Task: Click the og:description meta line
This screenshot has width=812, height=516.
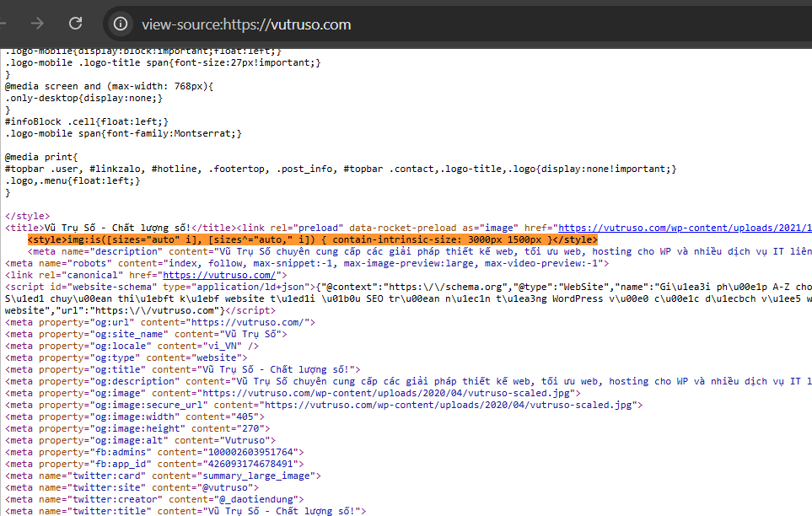Action: pos(408,381)
